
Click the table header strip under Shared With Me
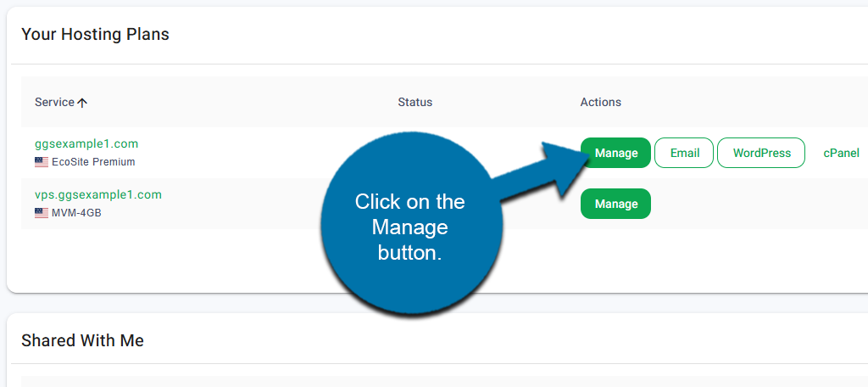coord(424,381)
